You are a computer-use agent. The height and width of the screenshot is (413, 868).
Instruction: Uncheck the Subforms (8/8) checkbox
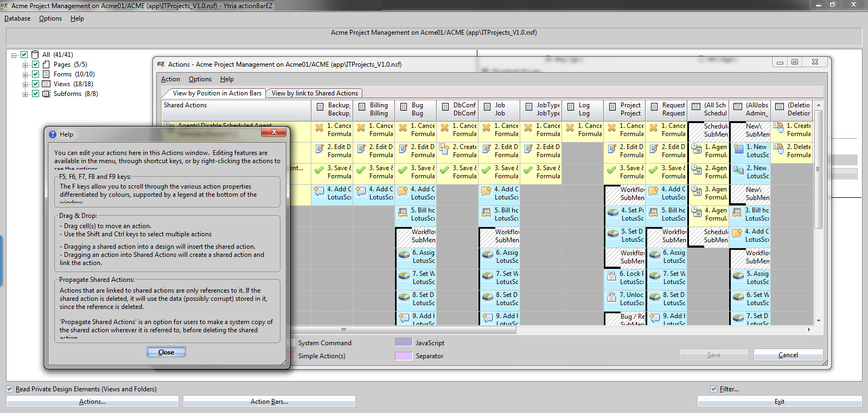(x=35, y=94)
